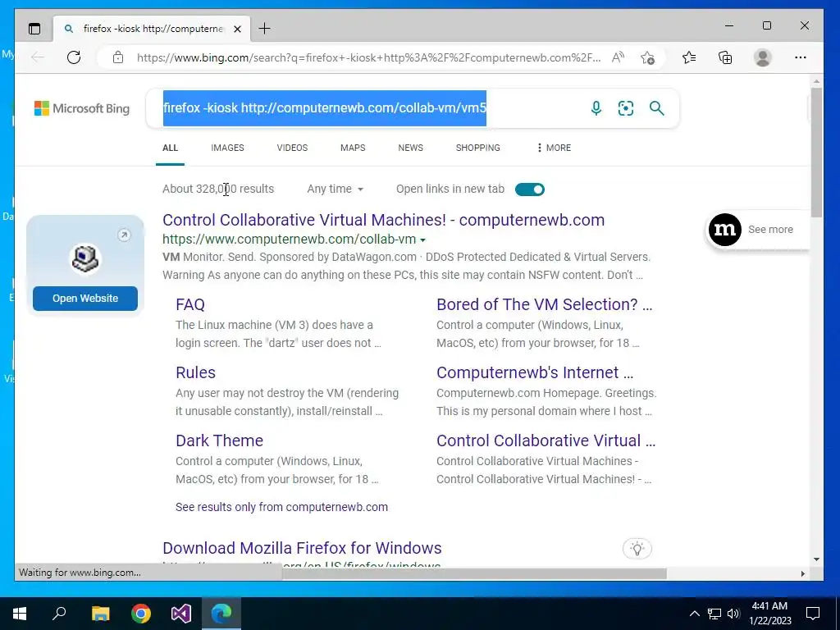Launch Google Chrome from the taskbar

pyautogui.click(x=141, y=614)
